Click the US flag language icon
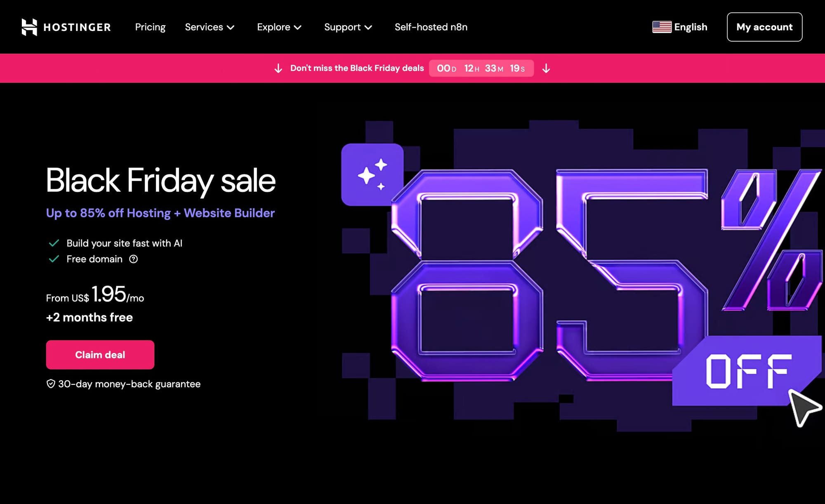Screen dimensions: 825x504 [662, 27]
